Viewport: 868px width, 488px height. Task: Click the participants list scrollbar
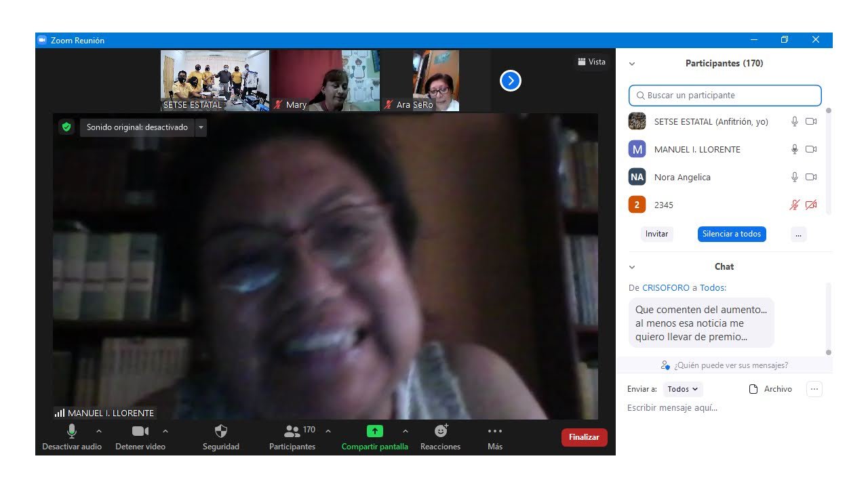click(828, 161)
